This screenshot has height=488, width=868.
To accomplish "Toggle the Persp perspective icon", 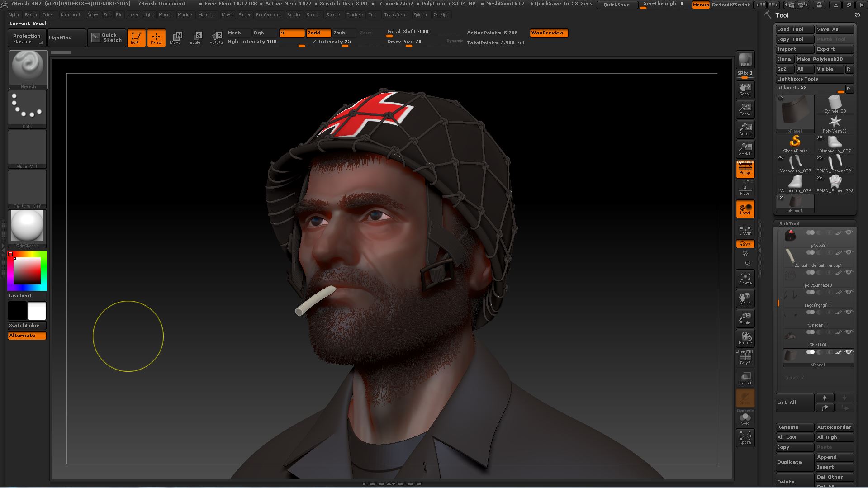I will pos(745,169).
